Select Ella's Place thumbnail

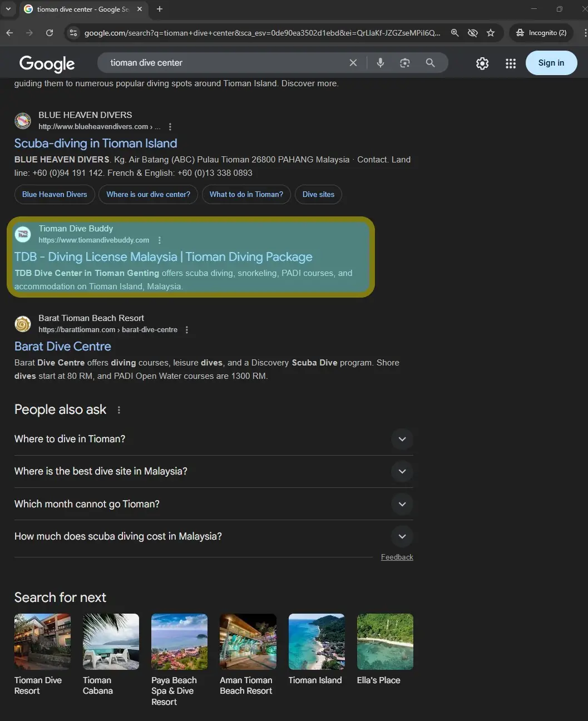click(385, 641)
